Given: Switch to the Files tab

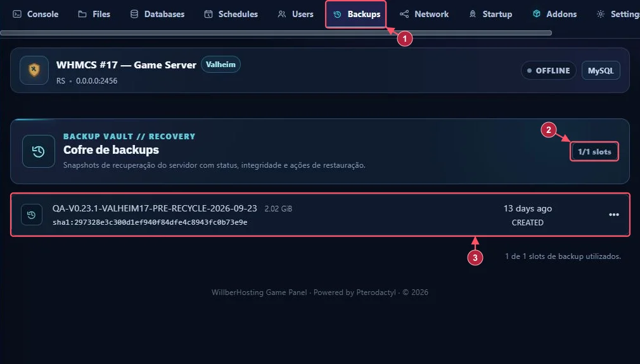Looking at the screenshot, I should [x=94, y=15].
